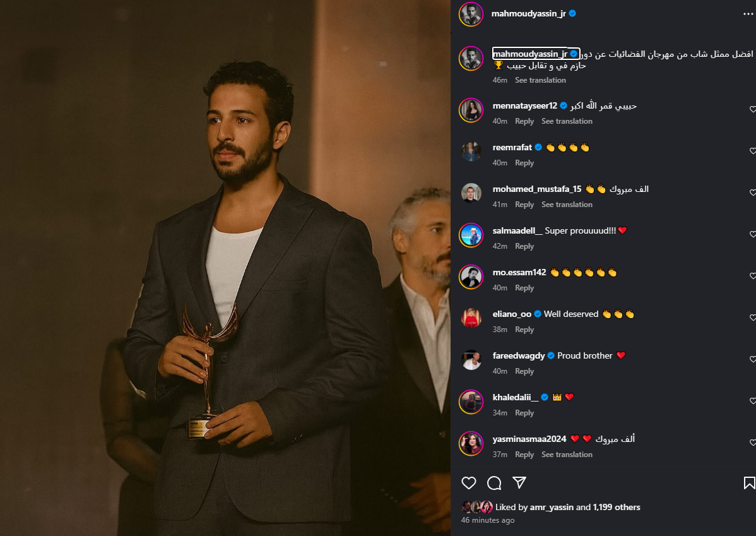Viewport: 756px width, 536px height.
Task: Save post with bookmark icon
Action: tap(749, 482)
